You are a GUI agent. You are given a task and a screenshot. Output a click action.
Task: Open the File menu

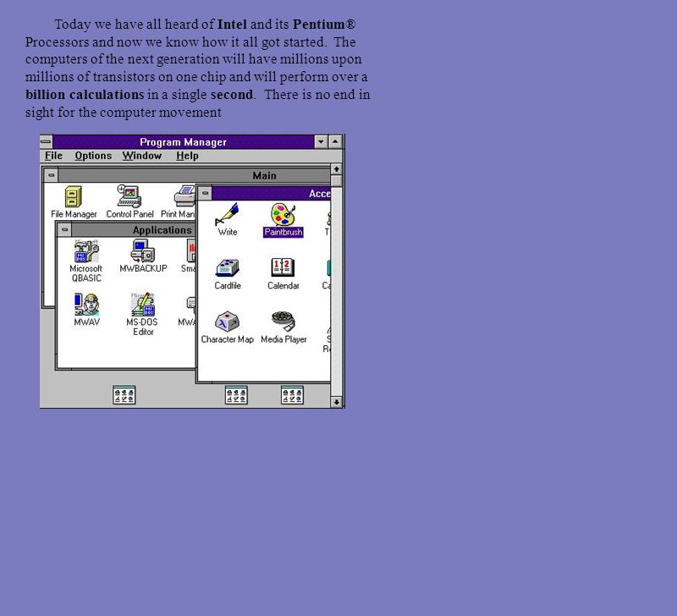click(53, 156)
